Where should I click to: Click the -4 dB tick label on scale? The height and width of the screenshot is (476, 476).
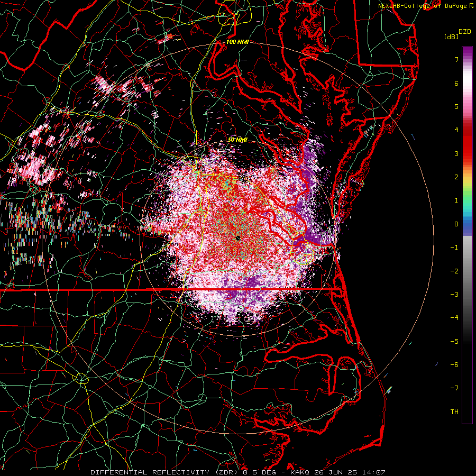tap(454, 317)
